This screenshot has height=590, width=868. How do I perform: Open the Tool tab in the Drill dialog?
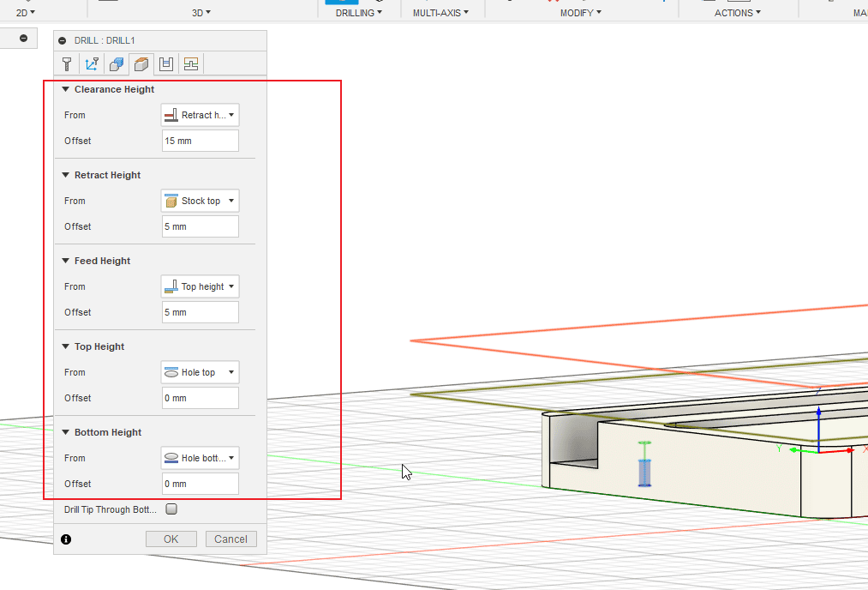coord(67,64)
